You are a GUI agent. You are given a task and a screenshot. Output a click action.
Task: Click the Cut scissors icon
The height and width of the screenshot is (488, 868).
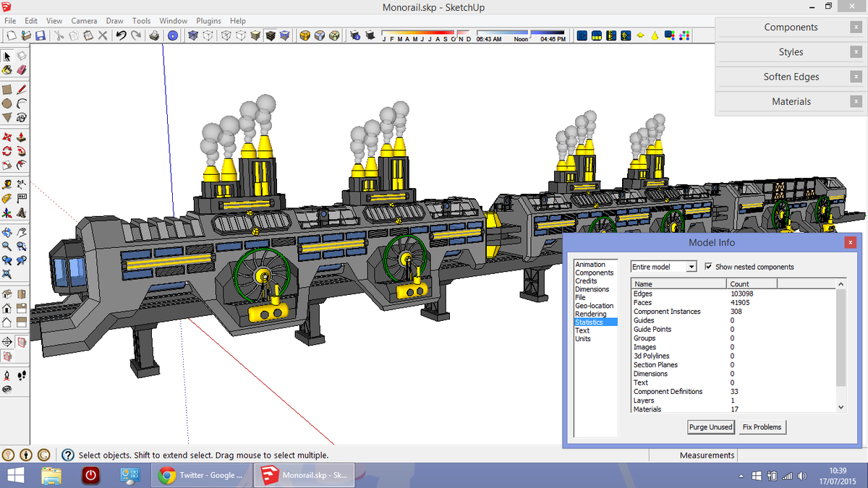(x=59, y=35)
